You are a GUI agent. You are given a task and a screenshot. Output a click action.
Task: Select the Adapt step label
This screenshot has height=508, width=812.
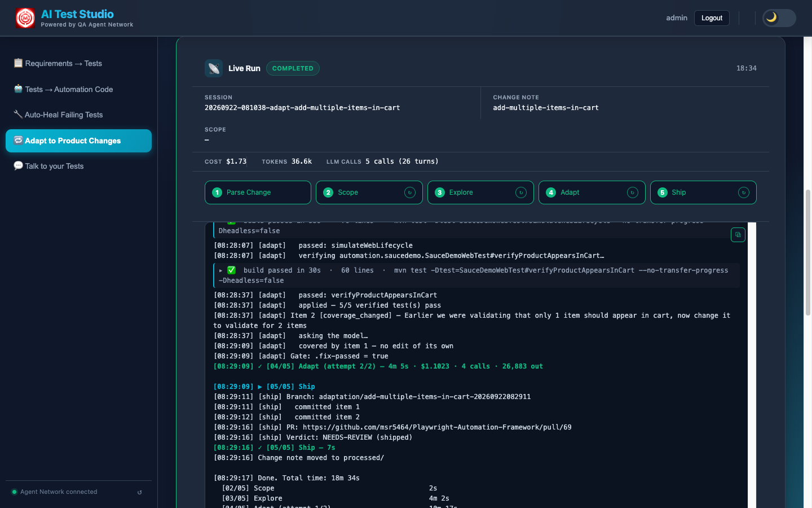(570, 192)
